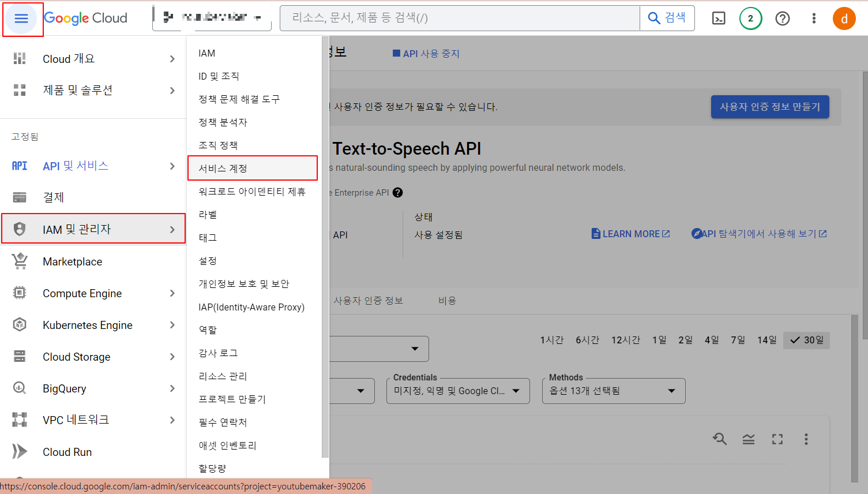
Task: Toggle chart legend icon
Action: coord(749,440)
